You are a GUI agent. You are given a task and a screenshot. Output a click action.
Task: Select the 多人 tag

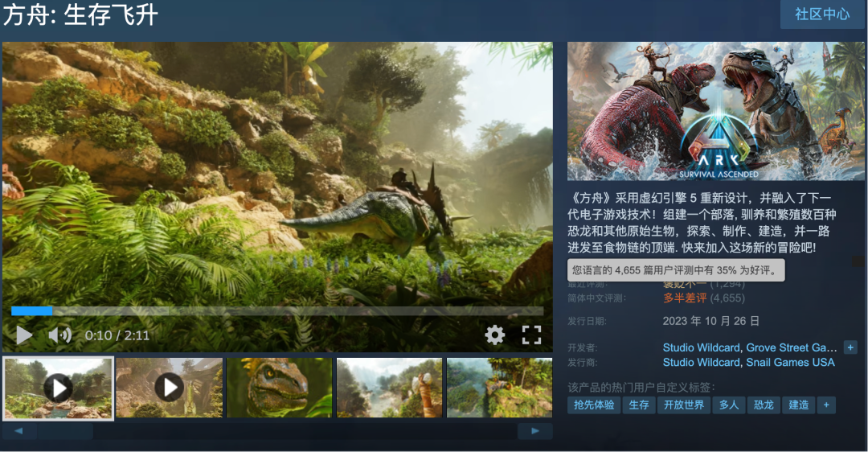(x=728, y=405)
